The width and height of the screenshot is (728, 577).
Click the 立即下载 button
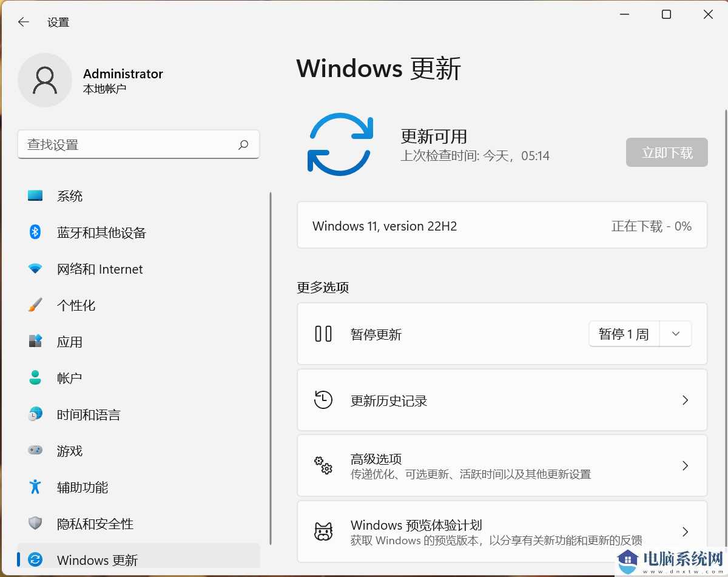pyautogui.click(x=666, y=152)
